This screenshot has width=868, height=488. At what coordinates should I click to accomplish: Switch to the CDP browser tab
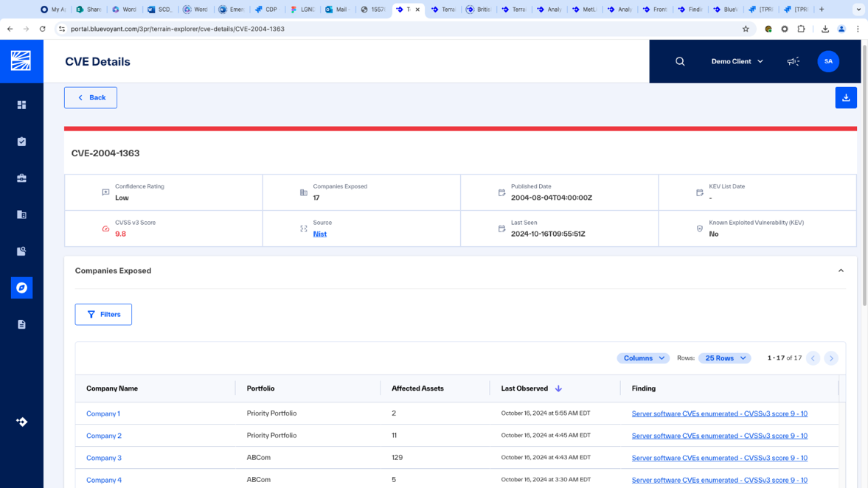click(x=266, y=10)
